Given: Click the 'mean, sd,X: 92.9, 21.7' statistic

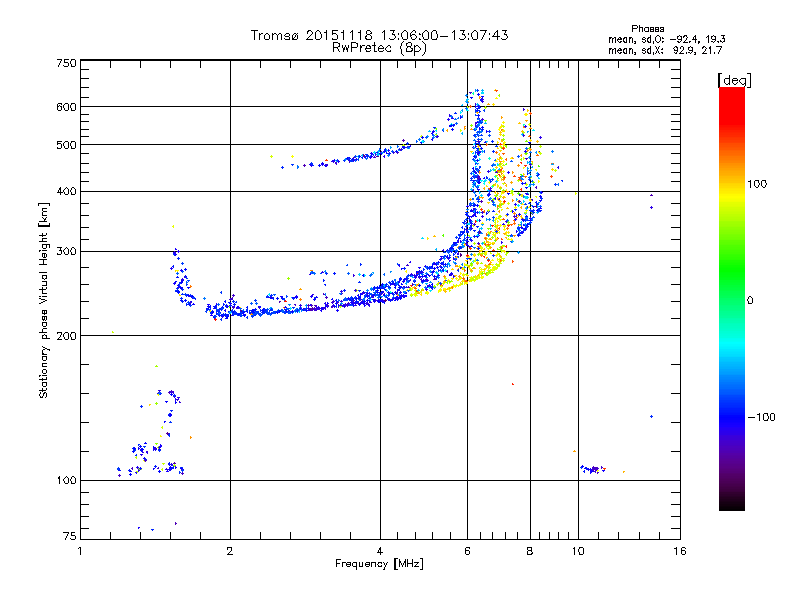Looking at the screenshot, I should click(x=665, y=50).
